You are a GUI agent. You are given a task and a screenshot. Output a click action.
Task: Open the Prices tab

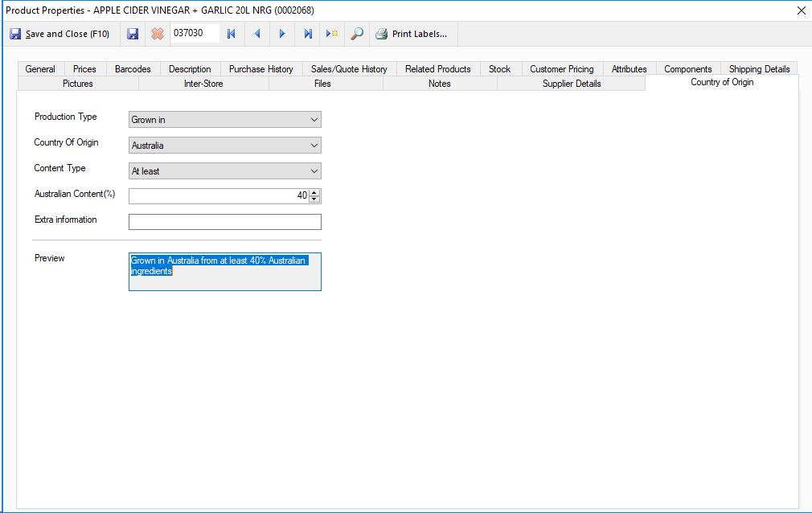84,69
